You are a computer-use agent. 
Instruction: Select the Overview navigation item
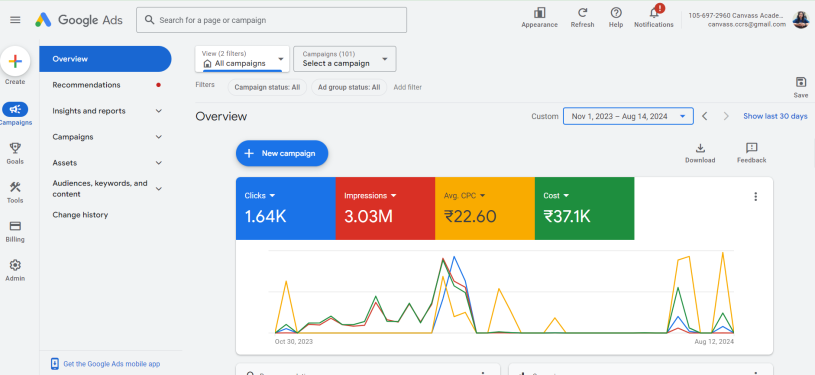click(x=106, y=59)
